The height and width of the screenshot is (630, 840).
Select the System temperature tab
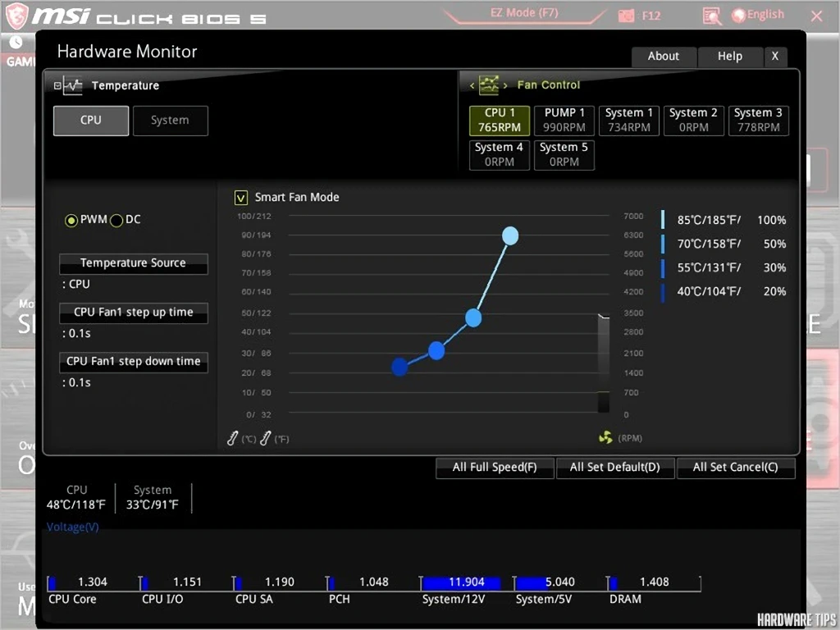coord(171,121)
